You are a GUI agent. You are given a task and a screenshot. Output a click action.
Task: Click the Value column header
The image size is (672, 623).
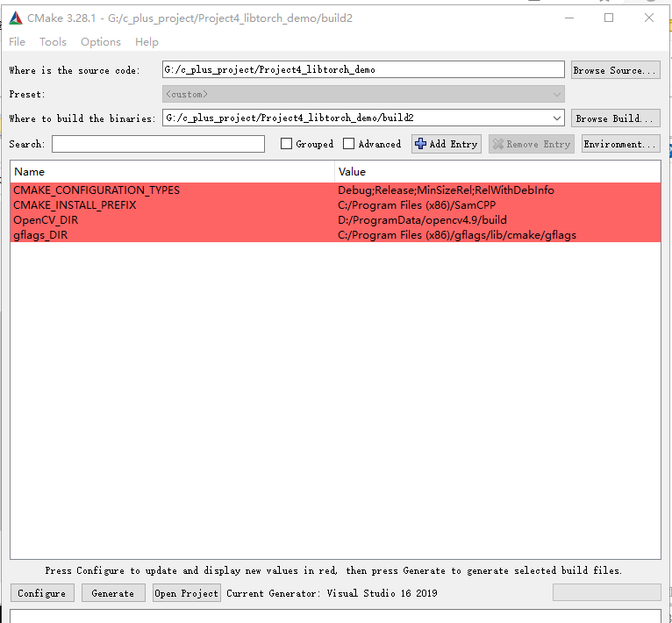click(497, 171)
